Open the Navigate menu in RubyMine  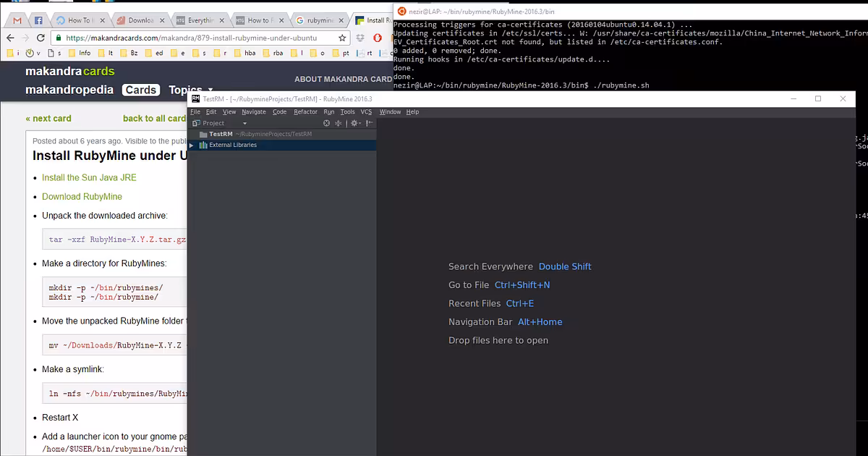pyautogui.click(x=254, y=112)
